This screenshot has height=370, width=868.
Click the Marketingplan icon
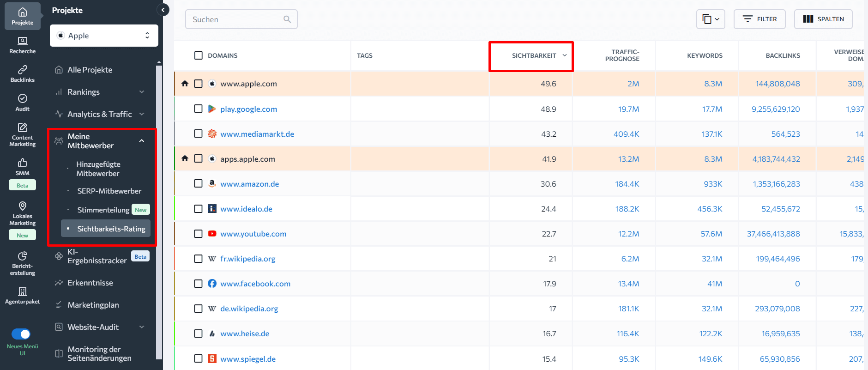pos(59,305)
